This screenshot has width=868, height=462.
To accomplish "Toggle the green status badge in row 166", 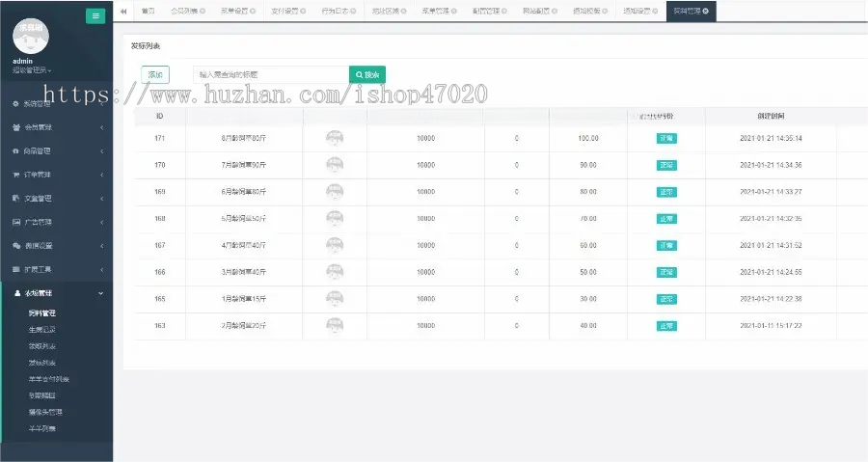I will (666, 272).
